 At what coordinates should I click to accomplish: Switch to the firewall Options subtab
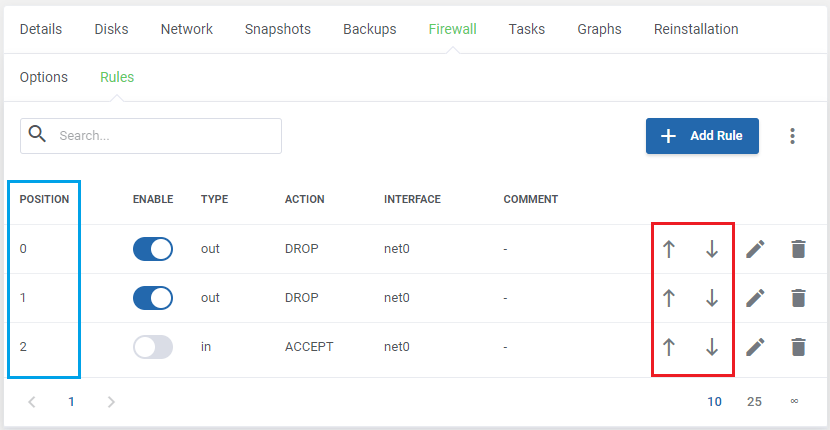(x=44, y=77)
